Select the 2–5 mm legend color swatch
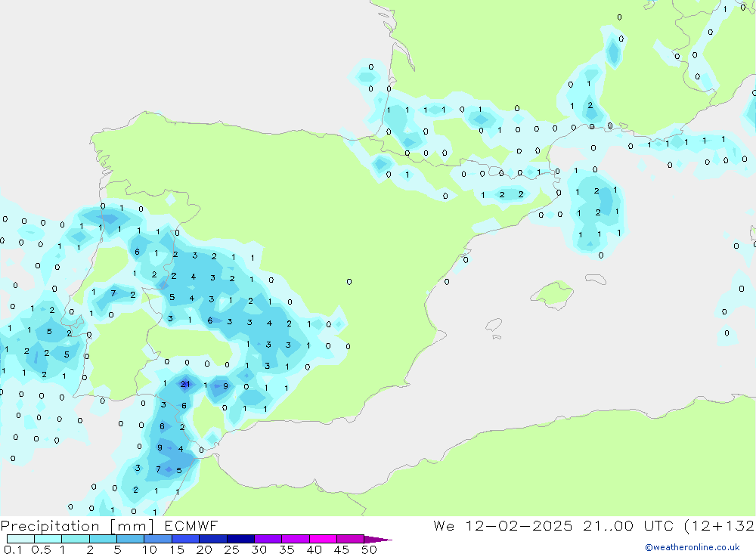 pyautogui.click(x=103, y=539)
